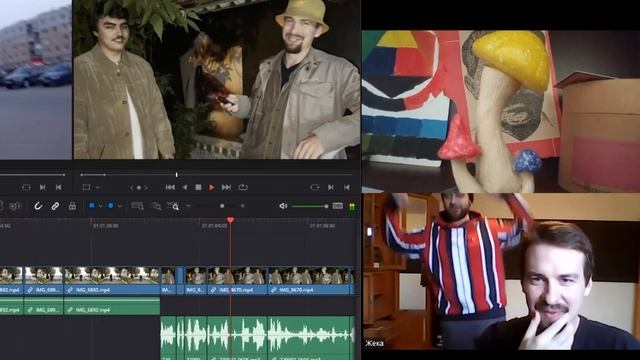
Task: Click the timeline viewer scrubber handle
Action: point(176,175)
